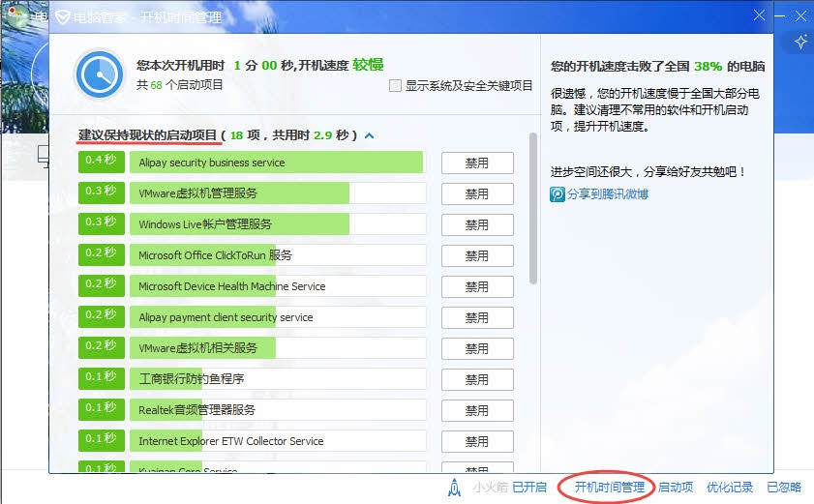814x504 pixels.
Task: Disable 工商银行防钓鱼程序
Action: [x=477, y=380]
